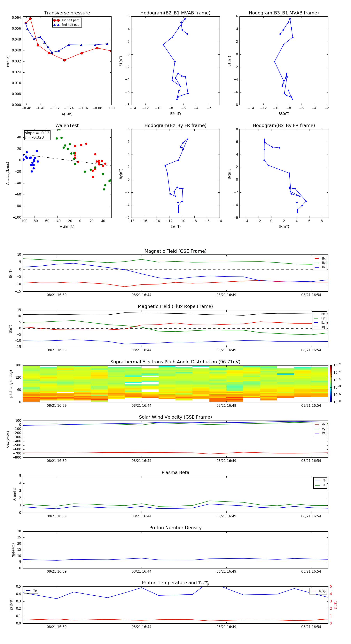
Task: Click the "Vsw(km/s)" y-axis label
Action: [8, 439]
